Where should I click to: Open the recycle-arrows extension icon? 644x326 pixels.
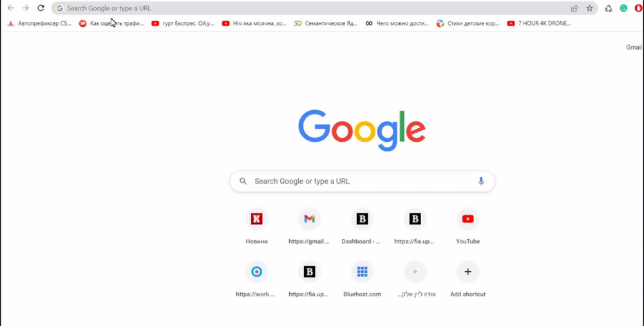coord(609,8)
